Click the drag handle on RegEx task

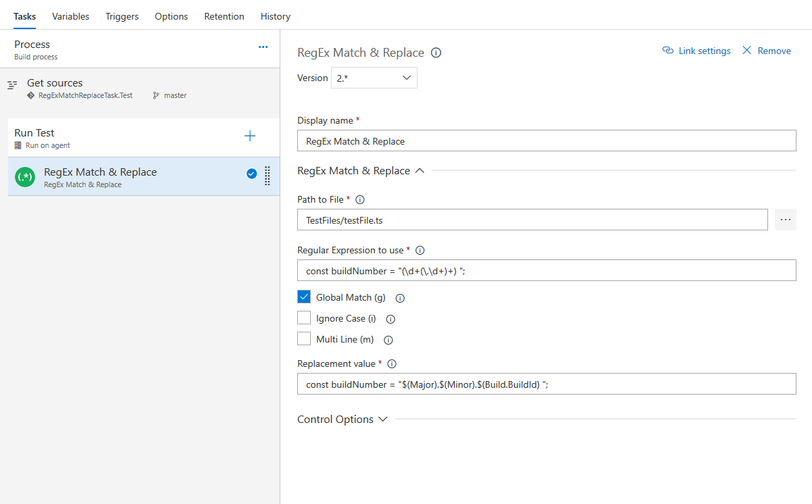pyautogui.click(x=268, y=176)
